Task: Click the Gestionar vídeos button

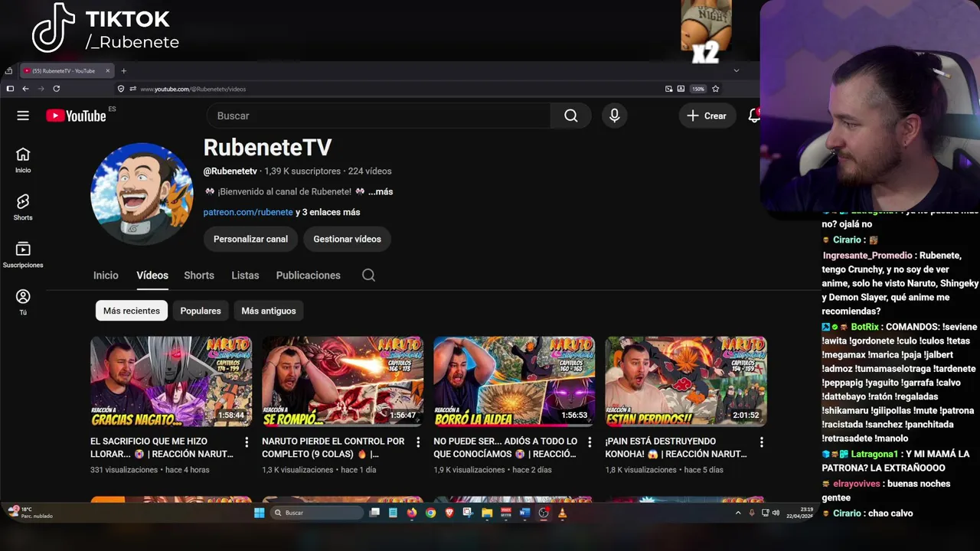Action: click(347, 239)
